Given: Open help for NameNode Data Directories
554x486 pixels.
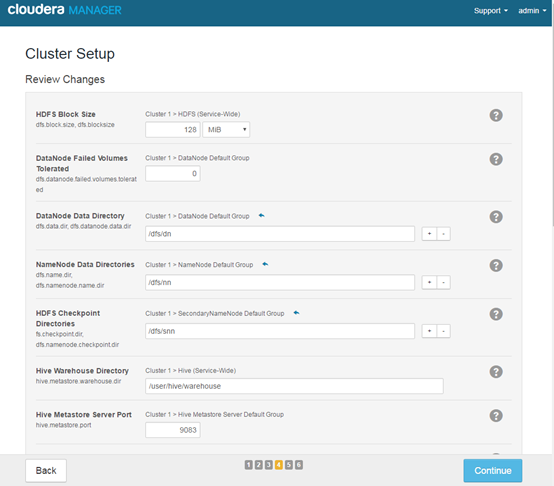Looking at the screenshot, I should pos(496,265).
